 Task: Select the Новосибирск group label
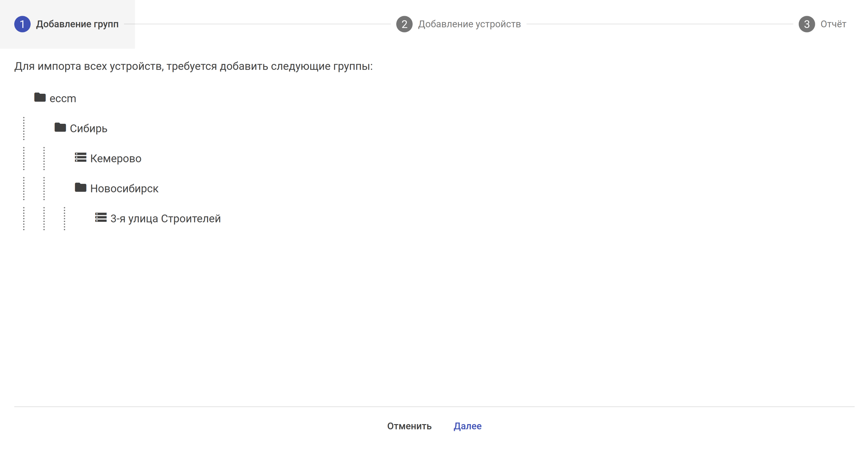(x=124, y=188)
